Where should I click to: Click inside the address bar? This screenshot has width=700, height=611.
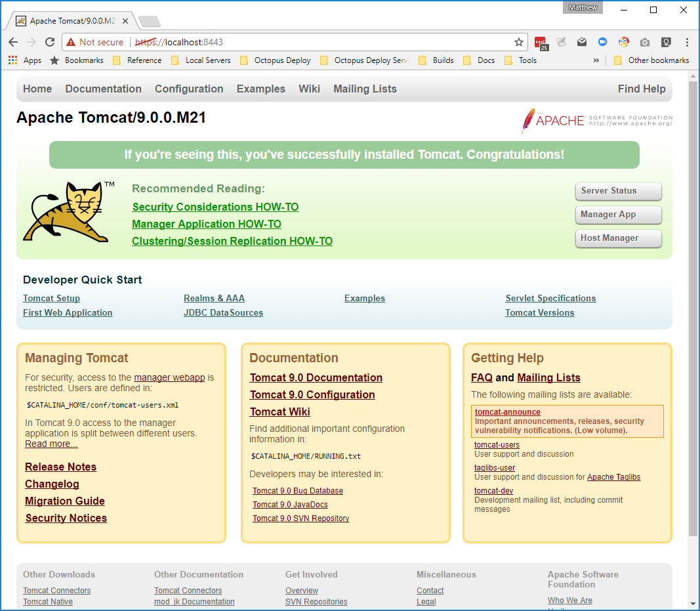[x=262, y=41]
